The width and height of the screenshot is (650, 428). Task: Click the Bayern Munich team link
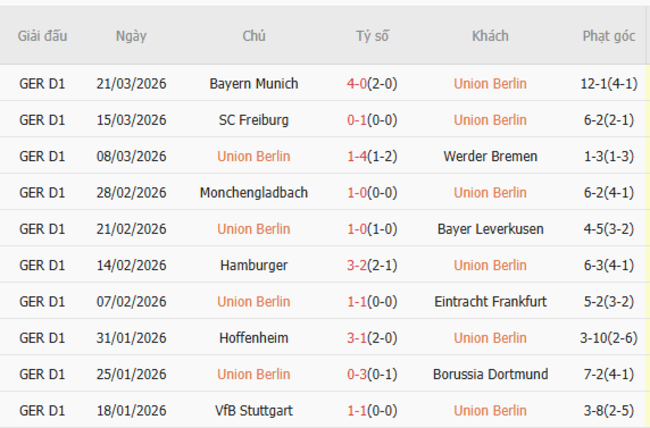tap(254, 84)
